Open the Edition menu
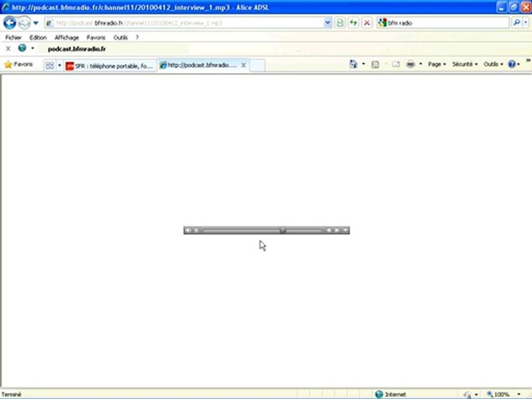The height and width of the screenshot is (399, 532). tap(38, 38)
